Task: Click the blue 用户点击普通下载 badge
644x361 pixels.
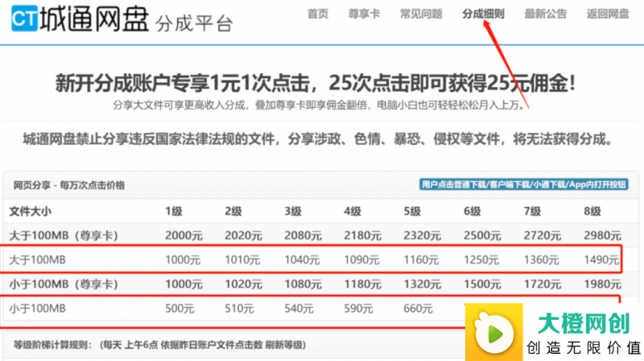Action: pos(524,185)
